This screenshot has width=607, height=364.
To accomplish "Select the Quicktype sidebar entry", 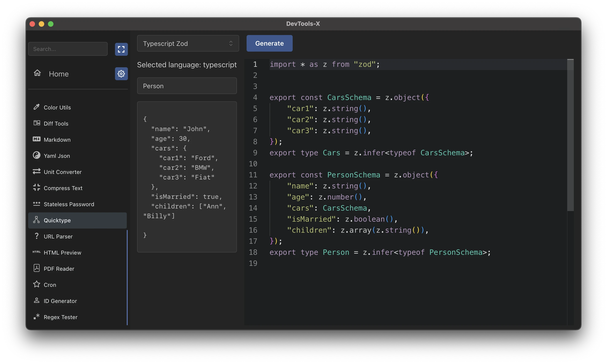I will (77, 220).
